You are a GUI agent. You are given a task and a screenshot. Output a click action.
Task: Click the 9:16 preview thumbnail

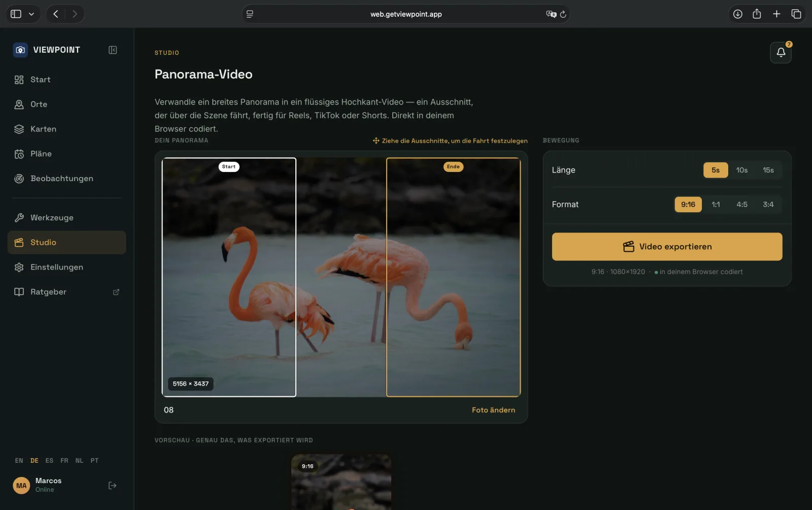coord(341,482)
